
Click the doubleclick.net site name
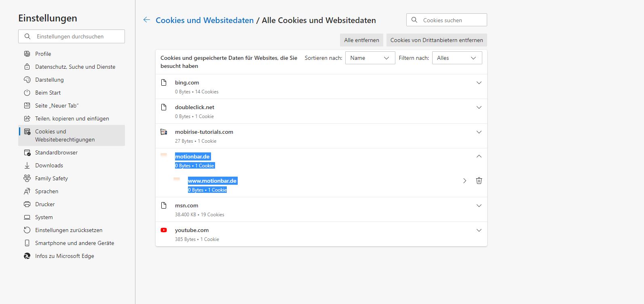click(194, 107)
